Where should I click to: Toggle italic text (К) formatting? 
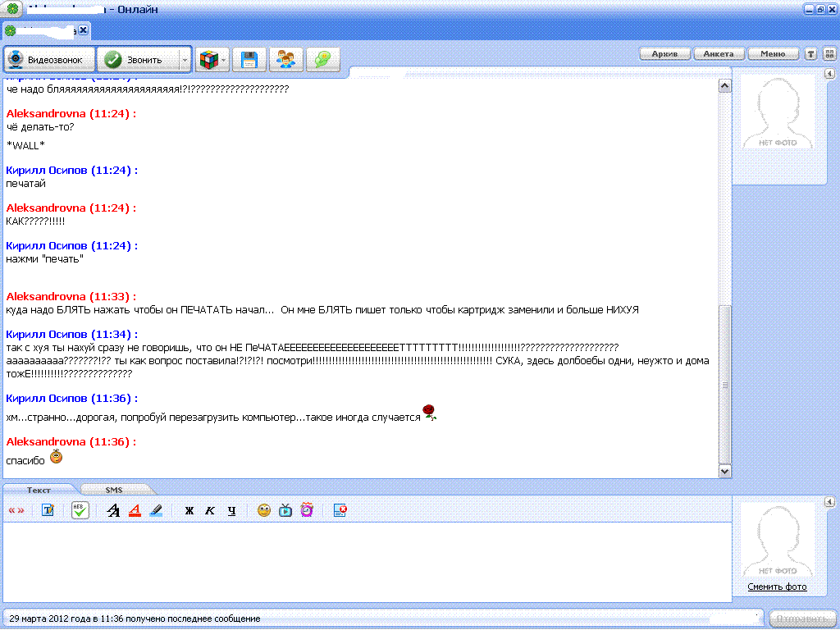210,510
